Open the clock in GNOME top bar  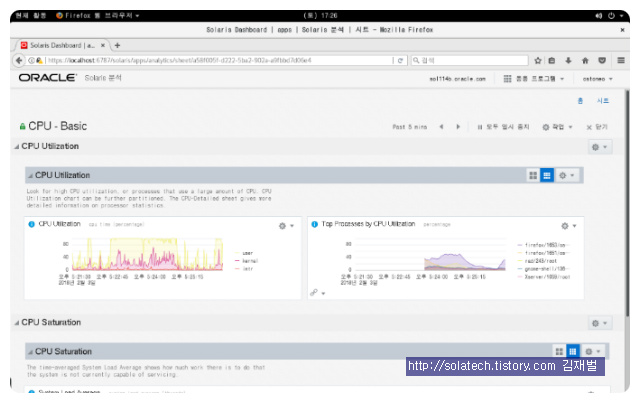click(x=320, y=16)
